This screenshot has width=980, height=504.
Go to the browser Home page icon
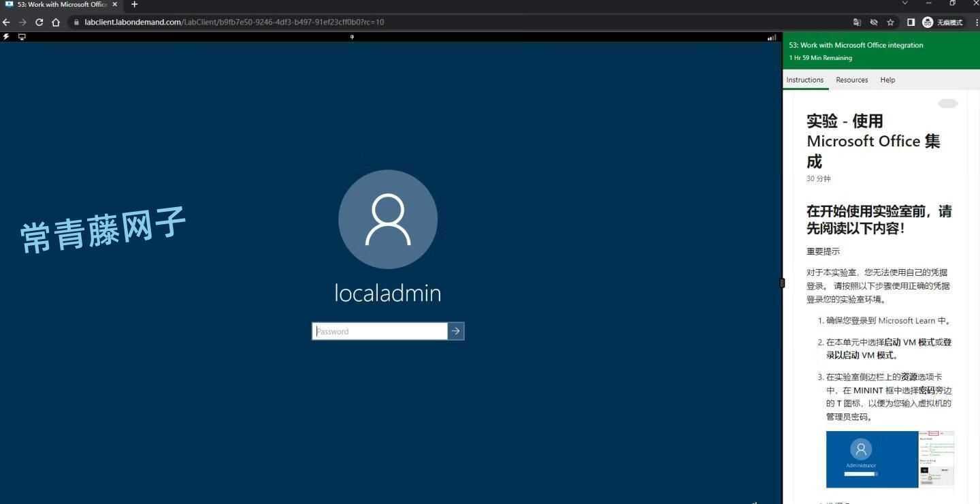(x=56, y=22)
